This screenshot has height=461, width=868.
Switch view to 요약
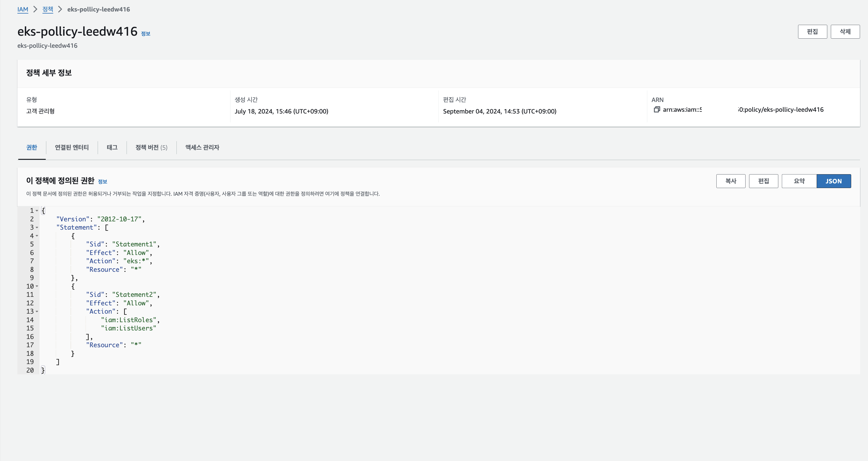point(799,181)
